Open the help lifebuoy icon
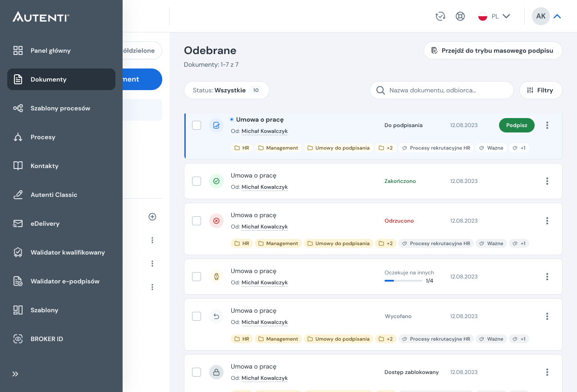The image size is (577, 392). [460, 16]
